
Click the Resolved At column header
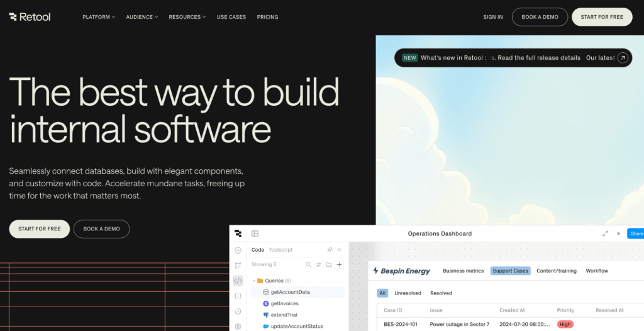(609, 310)
